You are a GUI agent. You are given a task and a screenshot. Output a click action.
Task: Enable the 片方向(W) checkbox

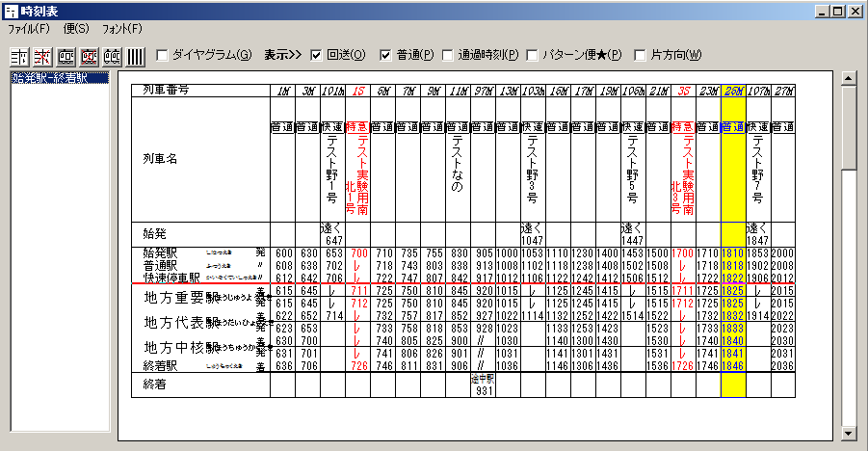(x=641, y=54)
